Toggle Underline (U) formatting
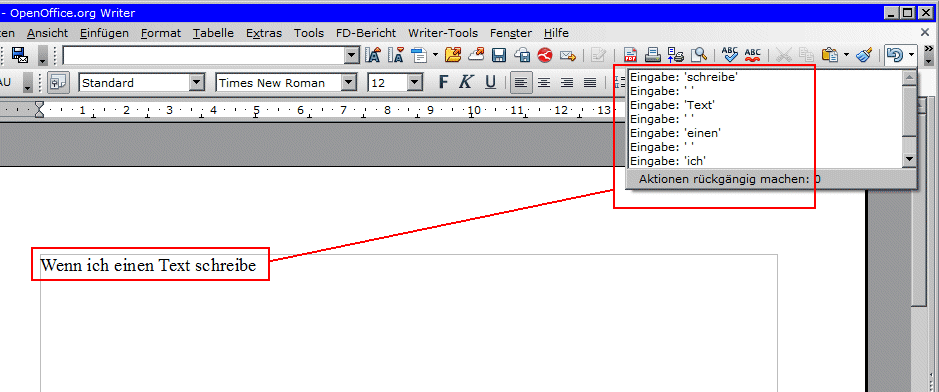939x392 pixels. pyautogui.click(x=490, y=82)
